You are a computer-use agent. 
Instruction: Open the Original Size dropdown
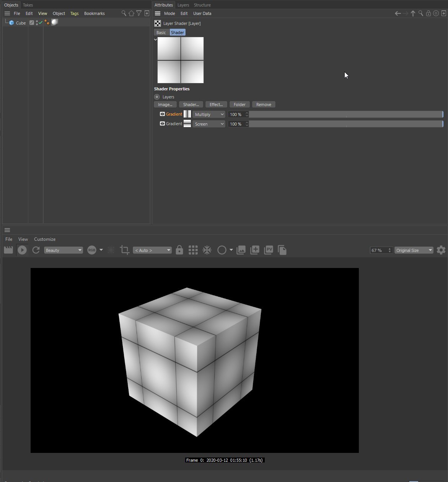click(414, 250)
